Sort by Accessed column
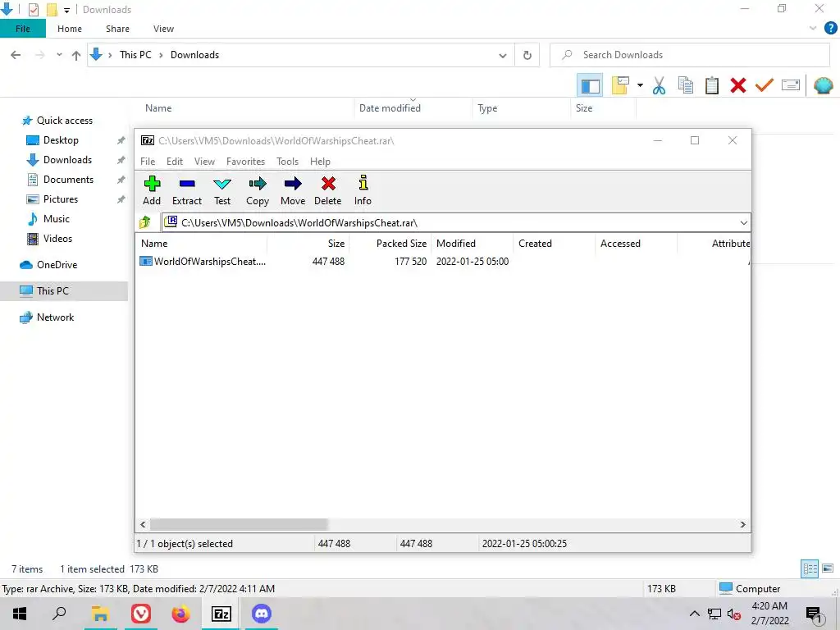Viewport: 840px width, 630px height. 637,243
